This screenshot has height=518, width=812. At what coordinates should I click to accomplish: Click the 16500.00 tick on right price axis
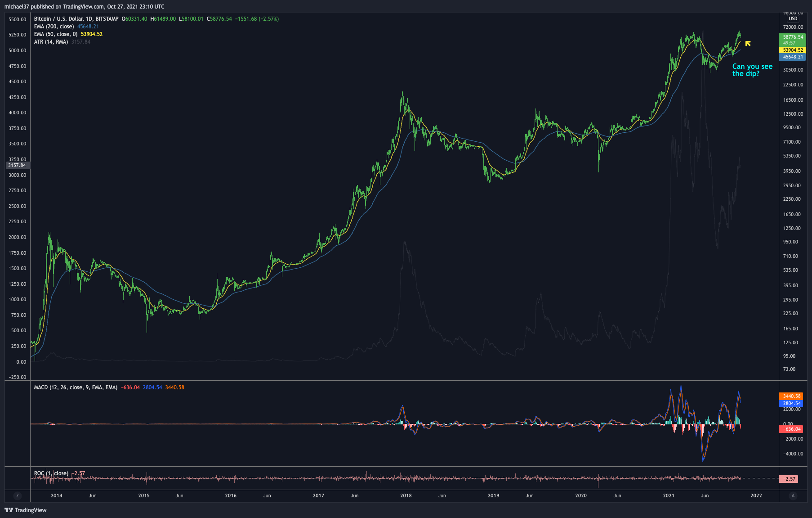[x=793, y=100]
